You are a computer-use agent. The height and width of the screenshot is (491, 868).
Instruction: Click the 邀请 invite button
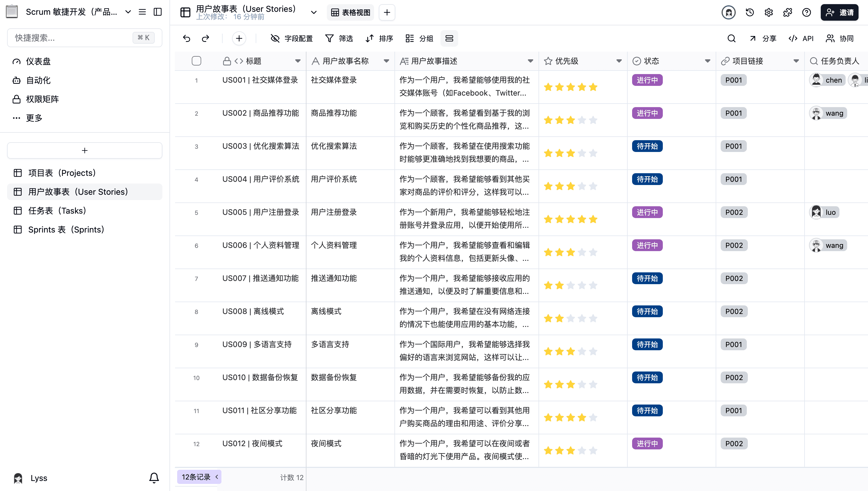point(840,12)
